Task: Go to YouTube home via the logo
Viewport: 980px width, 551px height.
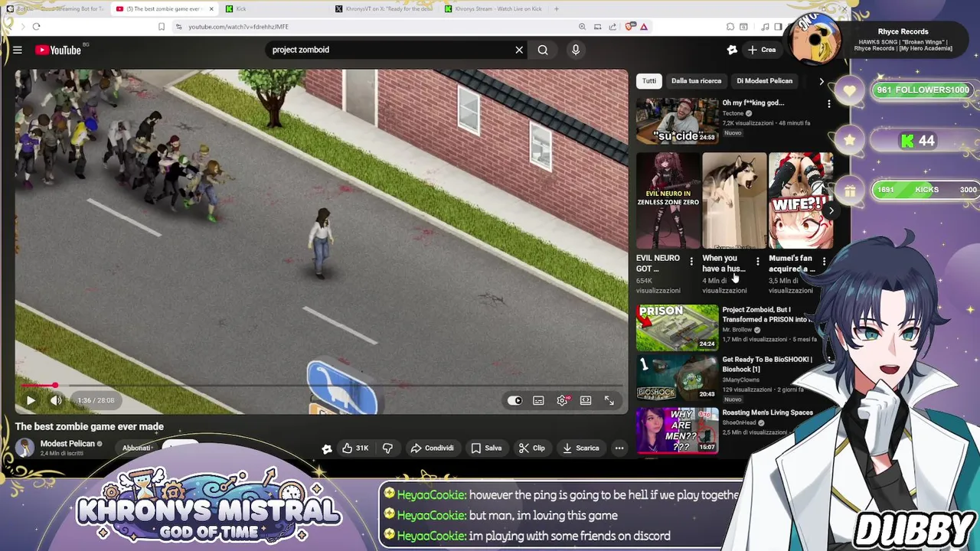Action: 58,50
